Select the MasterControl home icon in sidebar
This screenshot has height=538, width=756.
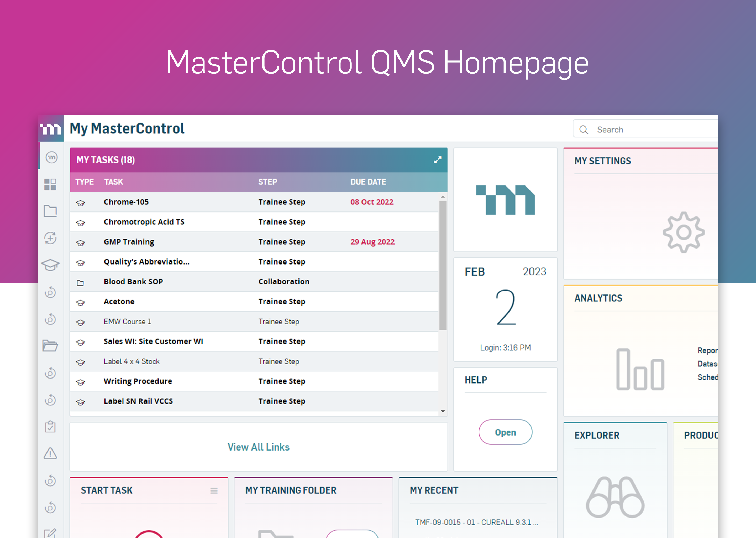50,157
